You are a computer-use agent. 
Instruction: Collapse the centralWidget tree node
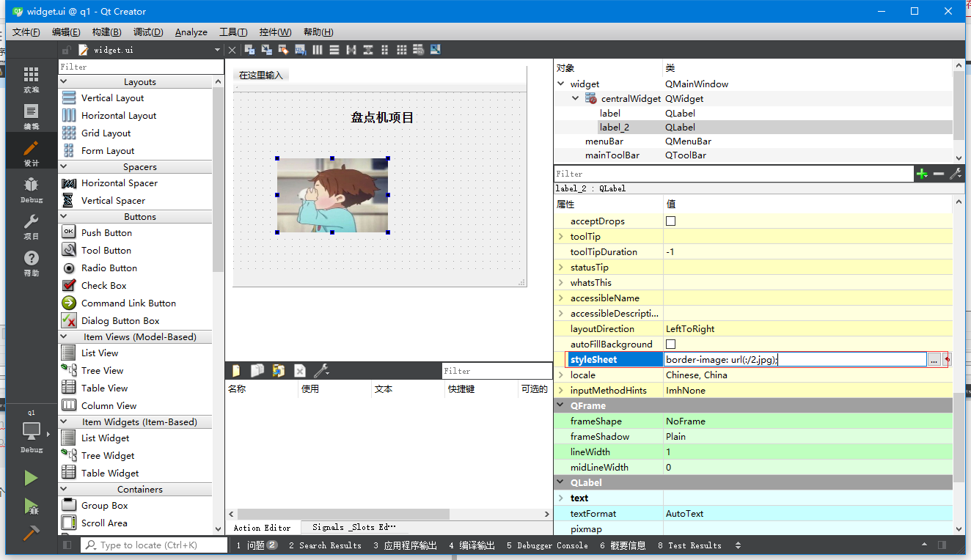(x=574, y=98)
